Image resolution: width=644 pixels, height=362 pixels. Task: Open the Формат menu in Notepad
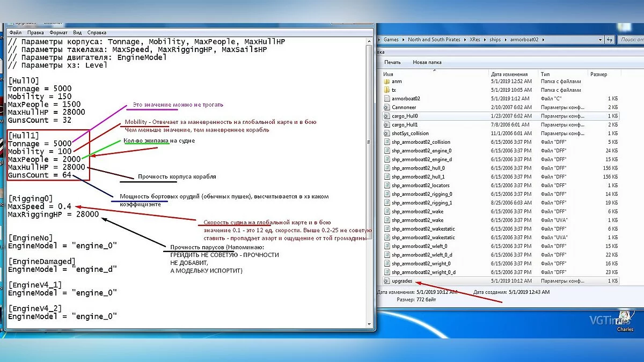tap(58, 32)
